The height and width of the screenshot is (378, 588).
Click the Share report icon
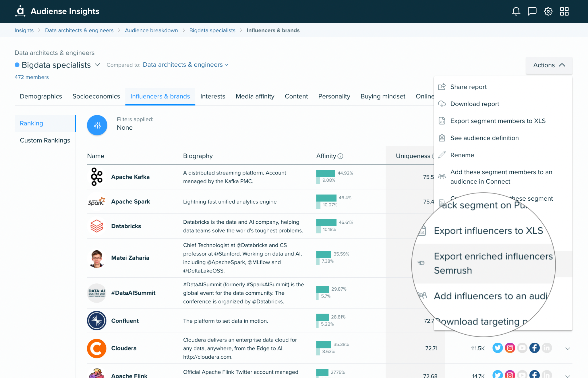click(442, 87)
